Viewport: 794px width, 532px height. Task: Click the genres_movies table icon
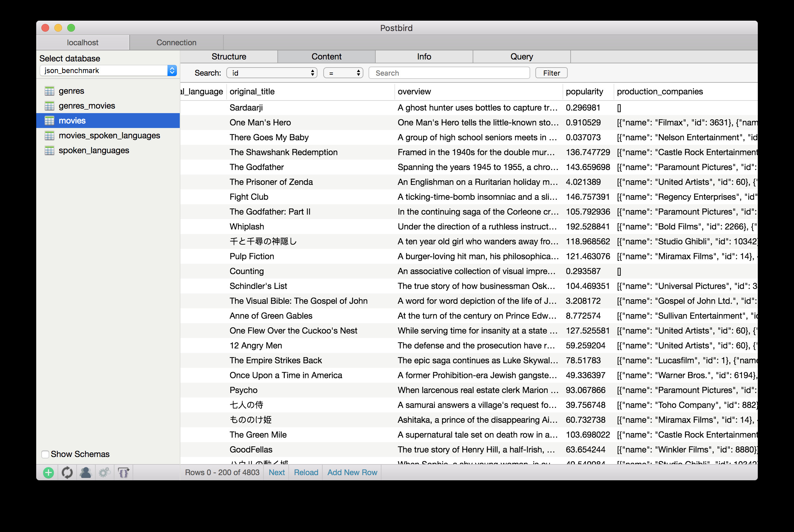49,106
